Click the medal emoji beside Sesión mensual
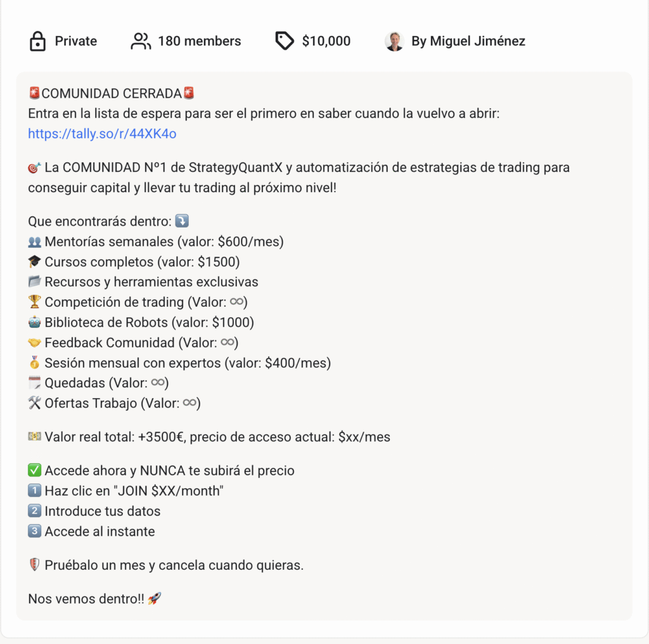Image resolution: width=649 pixels, height=644 pixels. 35,363
